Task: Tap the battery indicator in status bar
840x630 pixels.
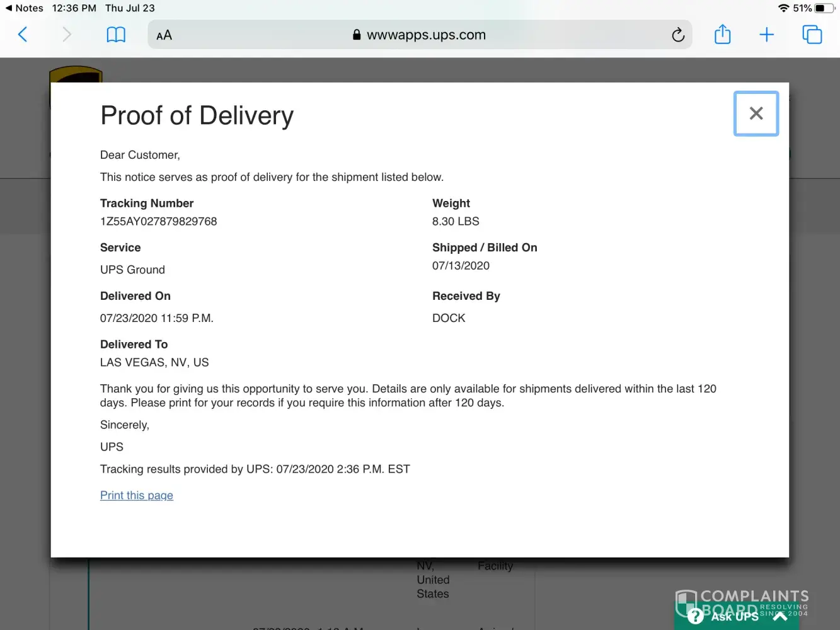Action: pos(824,8)
